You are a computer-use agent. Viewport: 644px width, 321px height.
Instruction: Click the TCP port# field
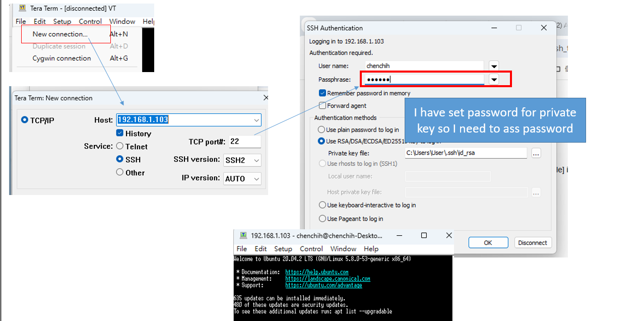[x=245, y=142]
